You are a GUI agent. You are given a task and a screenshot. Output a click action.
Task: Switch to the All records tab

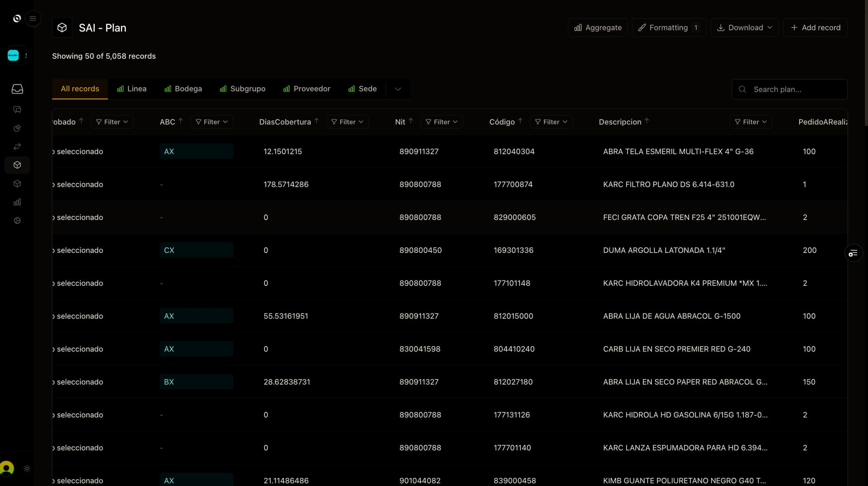pos(80,89)
